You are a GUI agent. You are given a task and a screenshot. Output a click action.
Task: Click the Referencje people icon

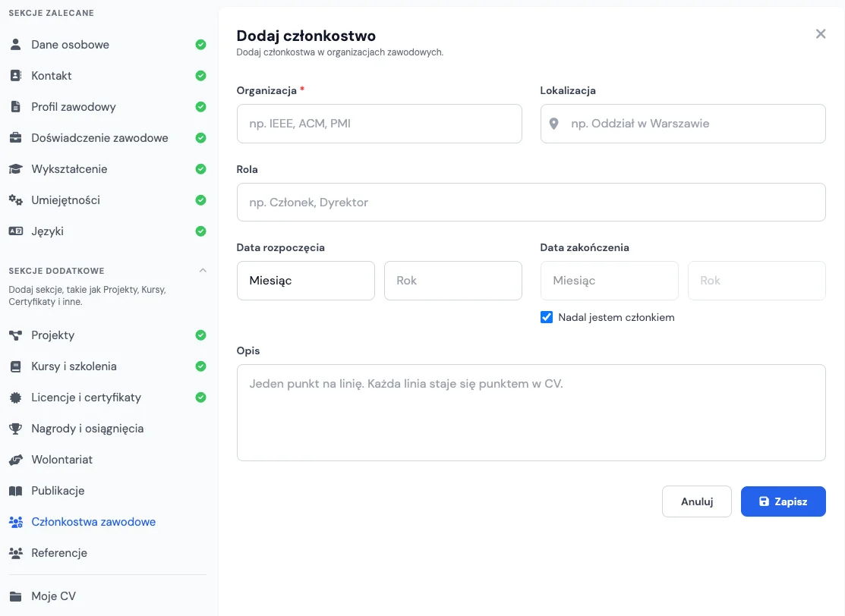pos(16,553)
